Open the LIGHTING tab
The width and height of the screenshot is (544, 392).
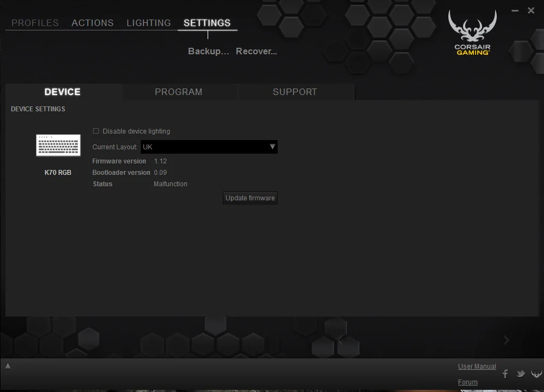pyautogui.click(x=148, y=23)
